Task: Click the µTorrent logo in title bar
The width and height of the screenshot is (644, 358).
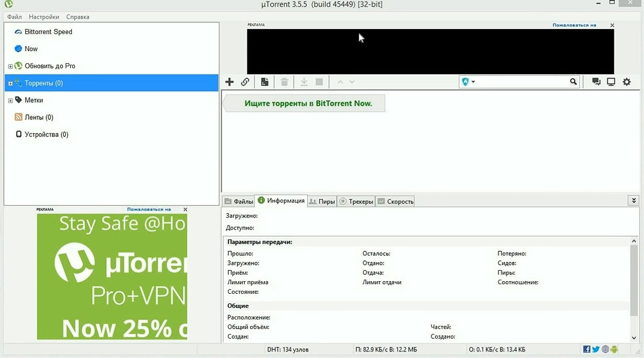Action: (x=9, y=5)
